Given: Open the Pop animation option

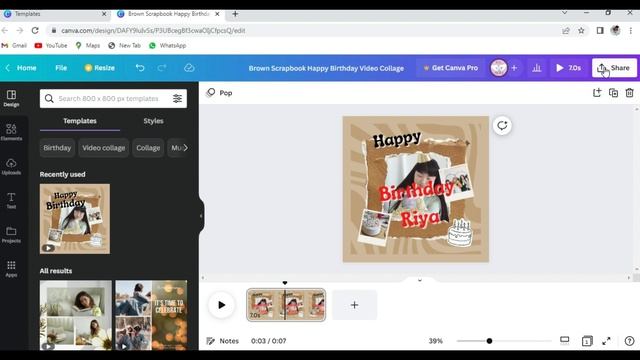Looking at the screenshot, I should [220, 93].
